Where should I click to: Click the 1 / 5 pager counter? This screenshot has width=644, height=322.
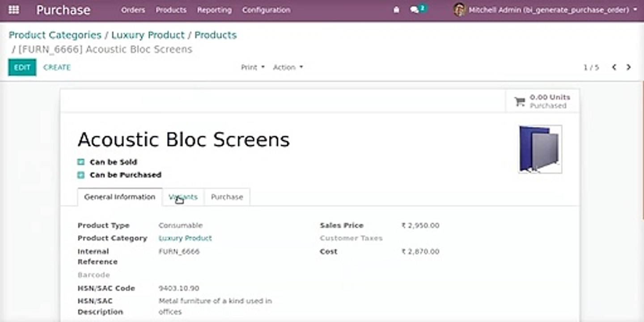pyautogui.click(x=591, y=67)
